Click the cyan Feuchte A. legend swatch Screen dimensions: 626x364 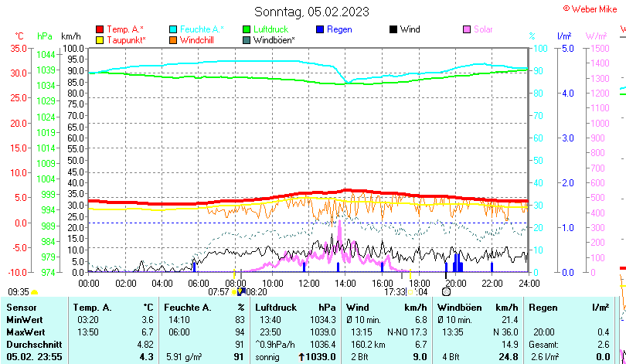[173, 29]
